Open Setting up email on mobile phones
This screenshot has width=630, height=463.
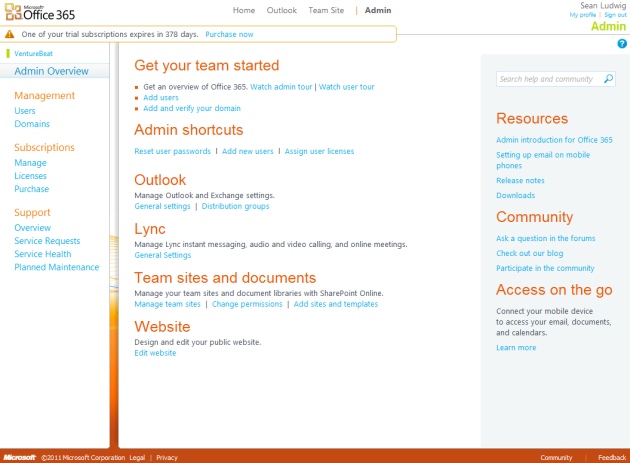(543, 160)
